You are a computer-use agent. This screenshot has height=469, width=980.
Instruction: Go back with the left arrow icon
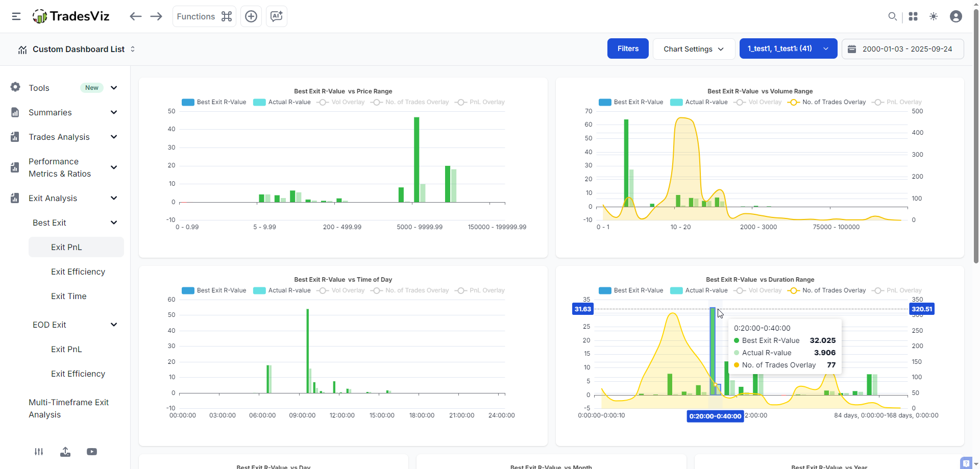tap(135, 16)
